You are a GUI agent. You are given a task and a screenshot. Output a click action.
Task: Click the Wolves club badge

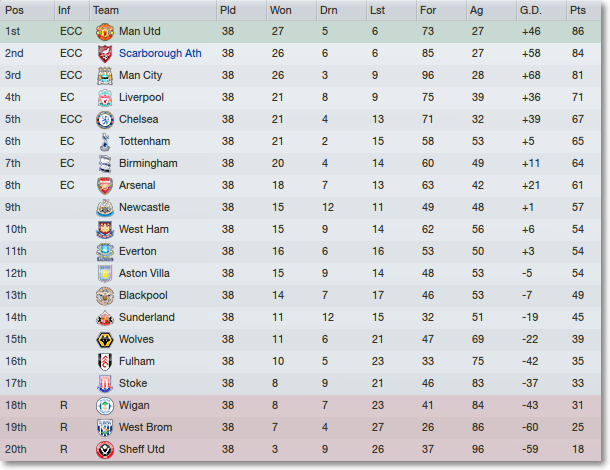[104, 340]
